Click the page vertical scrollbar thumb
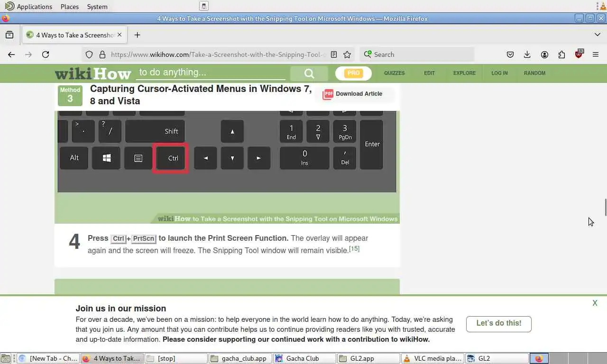Viewport: 607px width, 364px height. click(x=605, y=207)
